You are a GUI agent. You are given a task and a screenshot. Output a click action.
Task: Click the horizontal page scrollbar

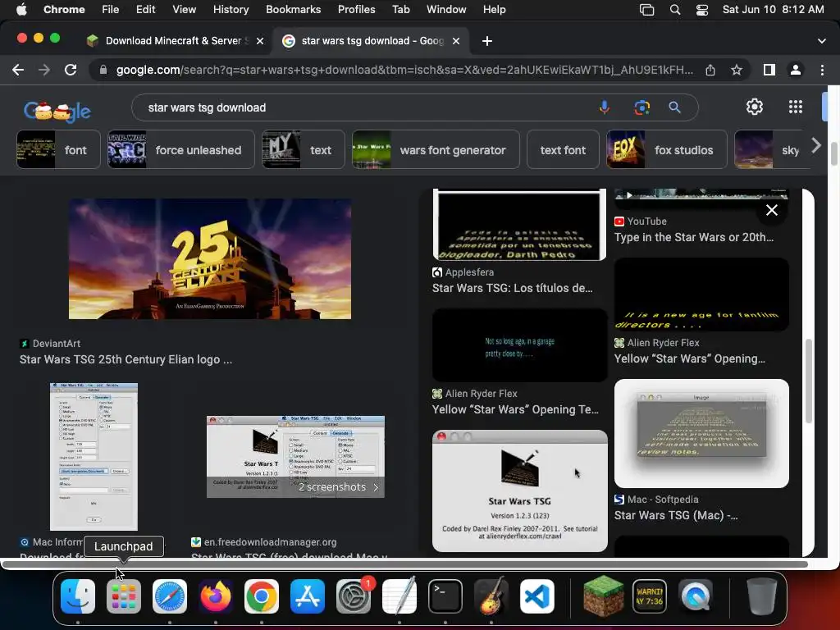pos(404,564)
